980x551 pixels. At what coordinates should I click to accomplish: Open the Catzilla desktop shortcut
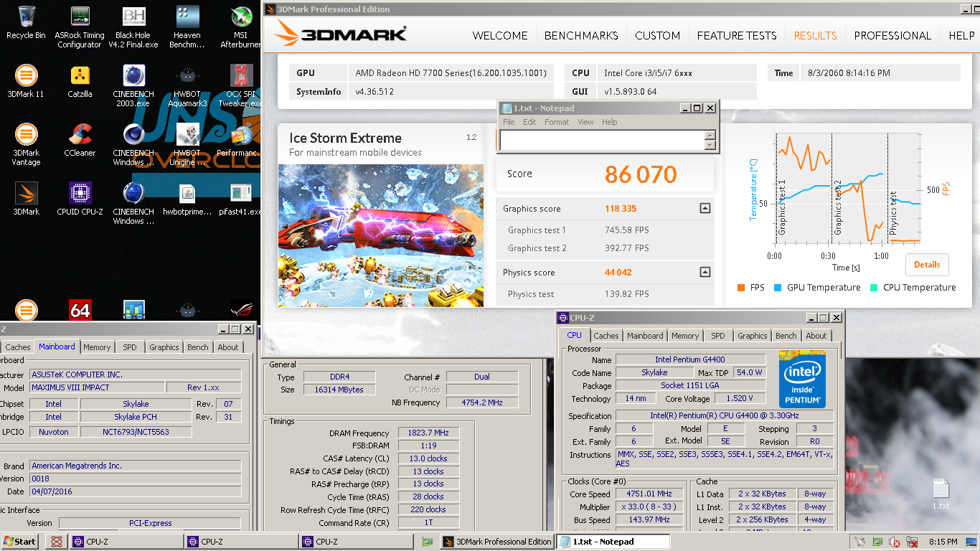click(80, 81)
